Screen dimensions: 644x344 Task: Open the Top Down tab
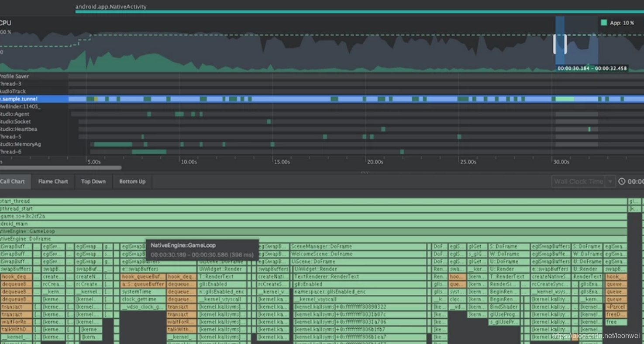(93, 181)
